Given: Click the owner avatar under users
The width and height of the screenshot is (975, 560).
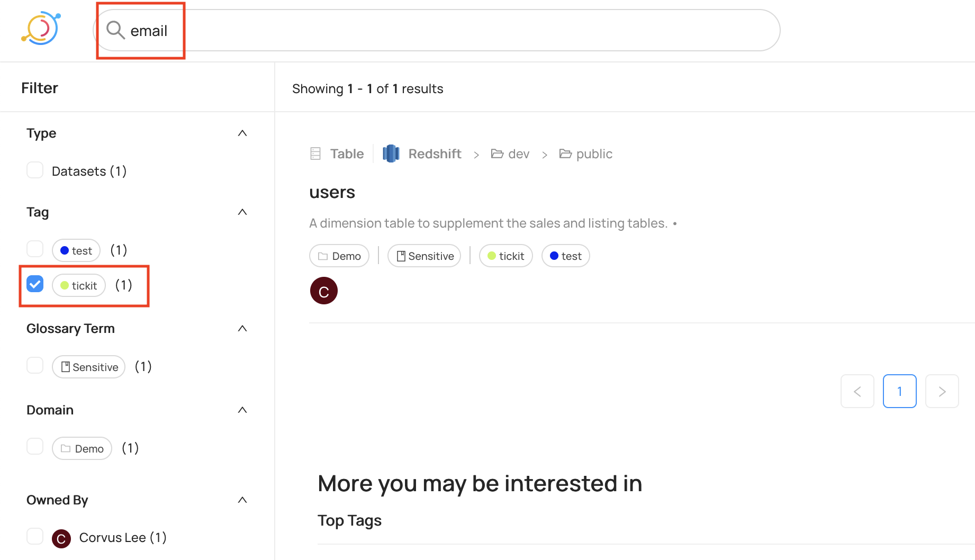Looking at the screenshot, I should point(324,291).
